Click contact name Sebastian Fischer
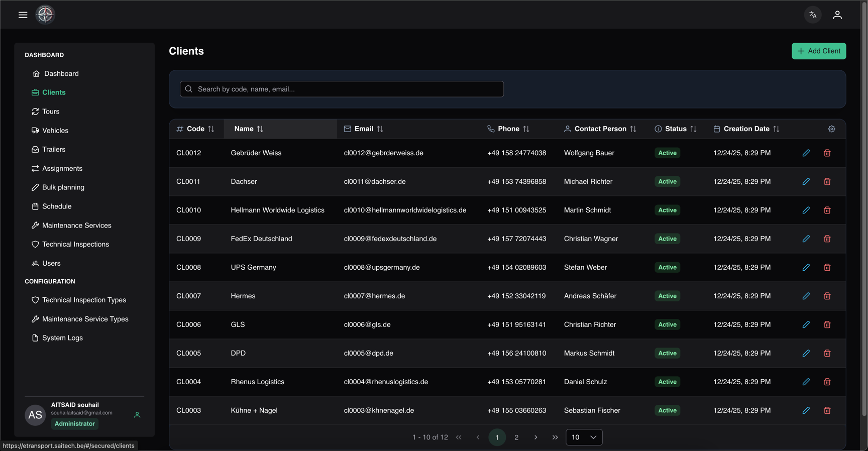Screen dimensions: 868x451 click(x=592, y=411)
